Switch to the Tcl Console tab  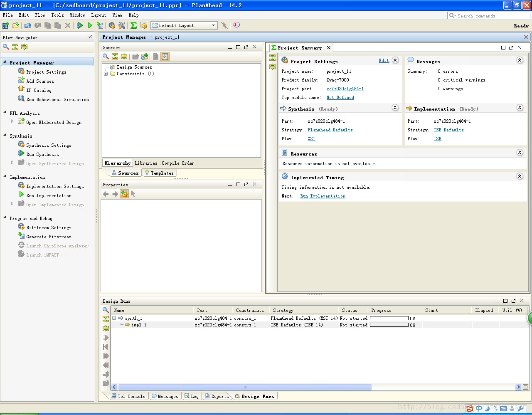(x=128, y=396)
